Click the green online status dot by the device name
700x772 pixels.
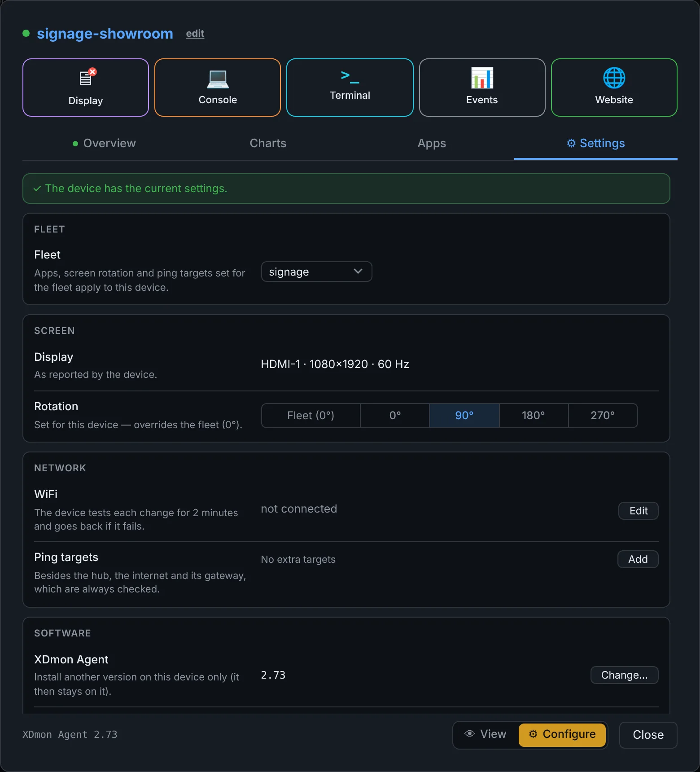click(26, 33)
